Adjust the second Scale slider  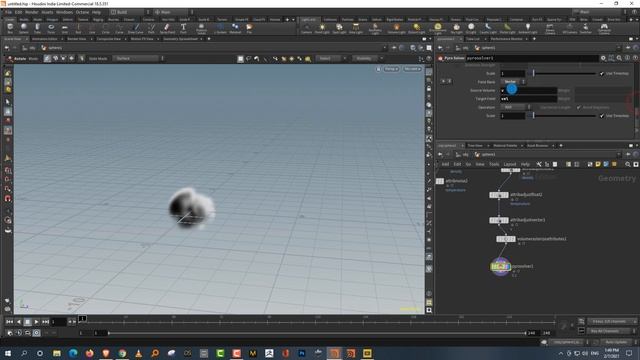click(x=564, y=116)
